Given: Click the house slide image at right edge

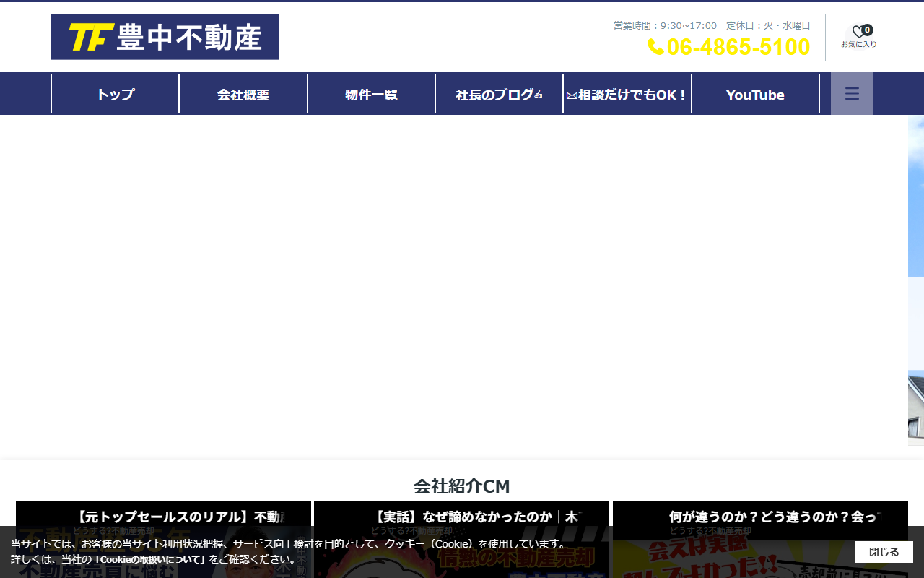Looking at the screenshot, I should tap(916, 280).
